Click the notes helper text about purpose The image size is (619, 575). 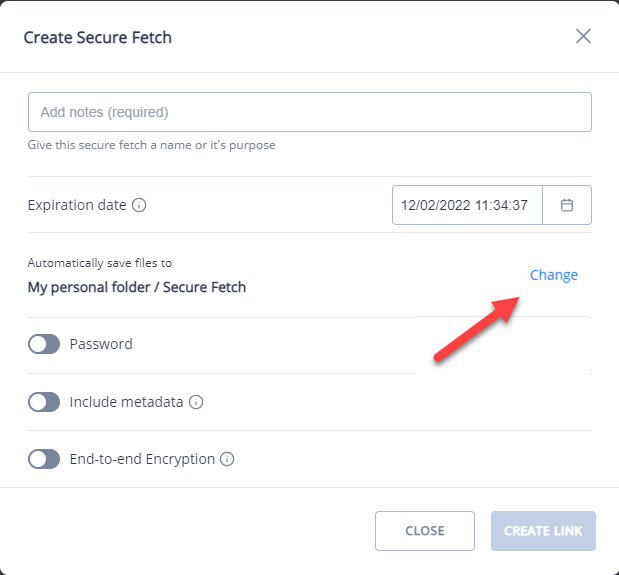pos(152,145)
